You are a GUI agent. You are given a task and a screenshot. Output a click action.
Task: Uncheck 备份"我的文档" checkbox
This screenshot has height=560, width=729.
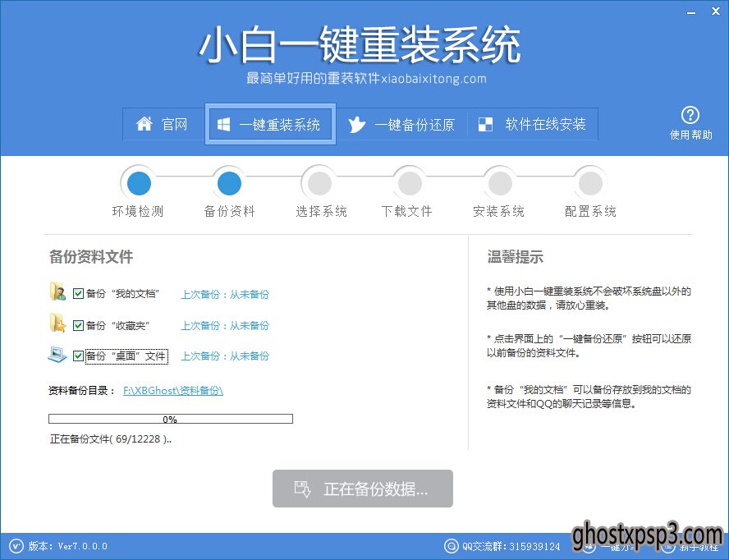78,293
